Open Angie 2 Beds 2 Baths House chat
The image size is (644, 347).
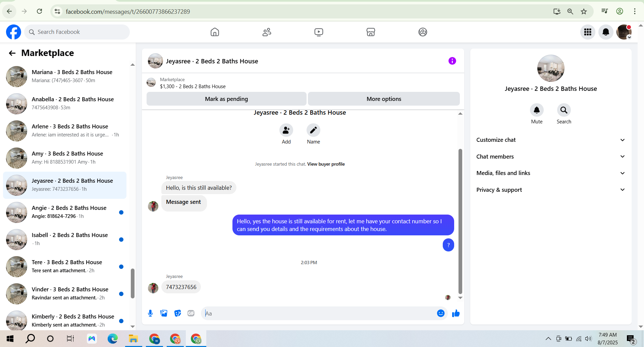pyautogui.click(x=65, y=212)
